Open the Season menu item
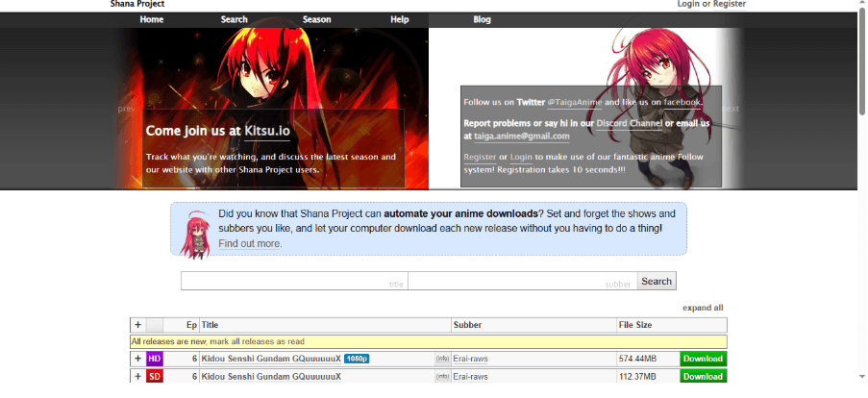This screenshot has height=398, width=868. [316, 19]
